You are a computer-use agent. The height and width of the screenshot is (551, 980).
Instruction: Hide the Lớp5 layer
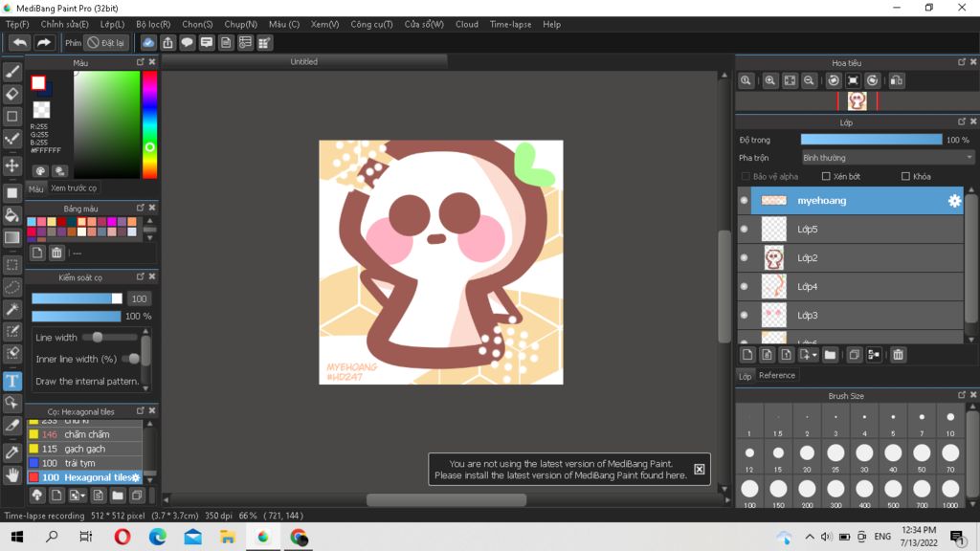click(744, 230)
